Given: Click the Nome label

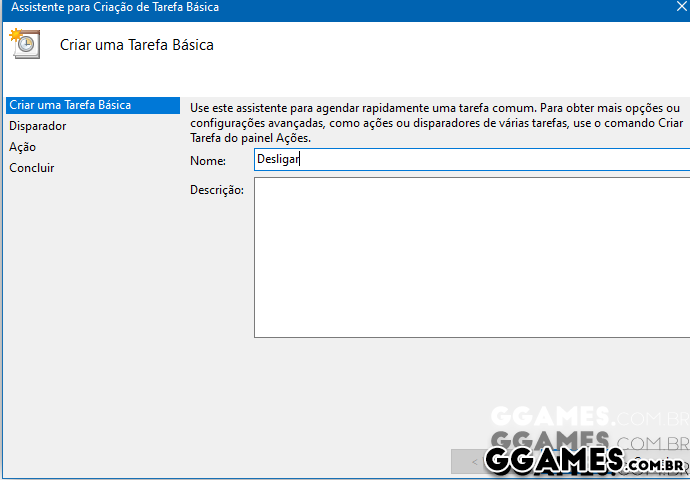Looking at the screenshot, I should (207, 160).
